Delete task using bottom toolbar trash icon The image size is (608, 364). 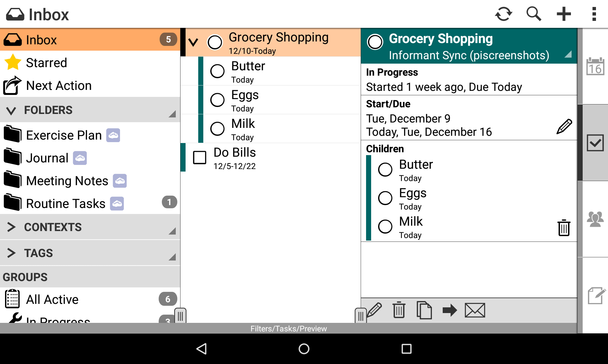(399, 310)
